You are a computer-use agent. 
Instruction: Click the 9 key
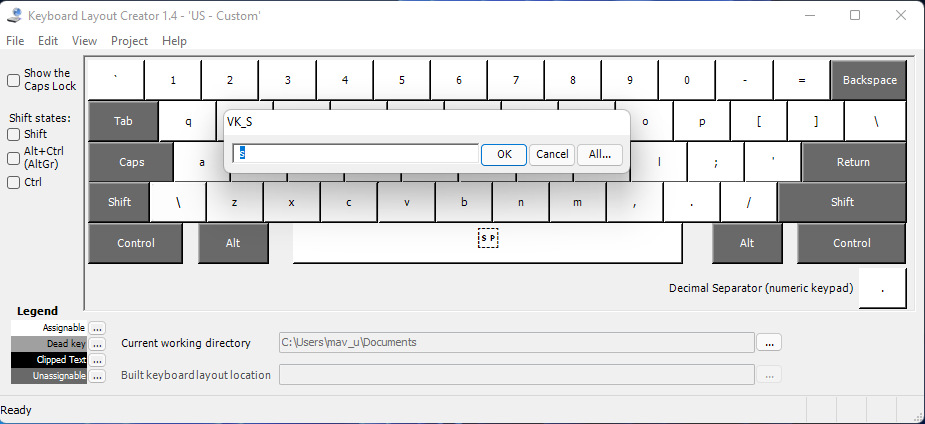[x=629, y=80]
